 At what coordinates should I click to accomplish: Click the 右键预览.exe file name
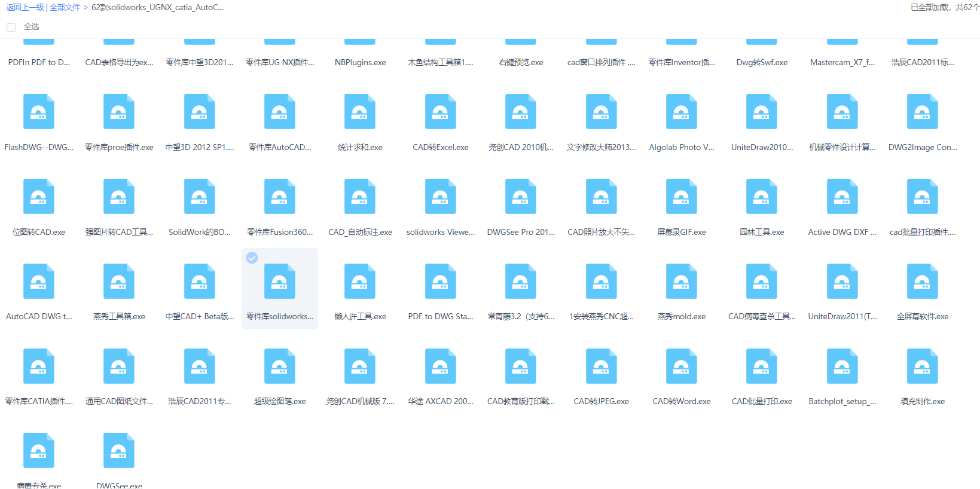point(521,62)
